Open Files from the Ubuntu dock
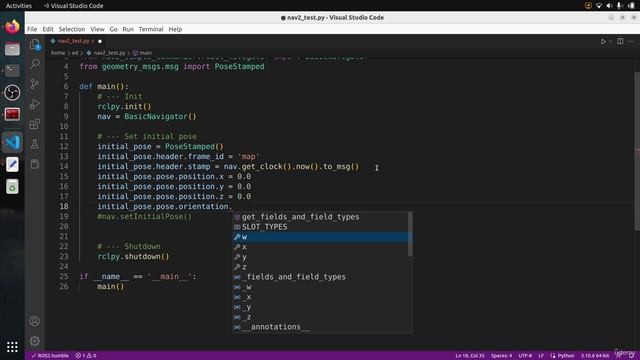The image size is (640, 360). 12,49
